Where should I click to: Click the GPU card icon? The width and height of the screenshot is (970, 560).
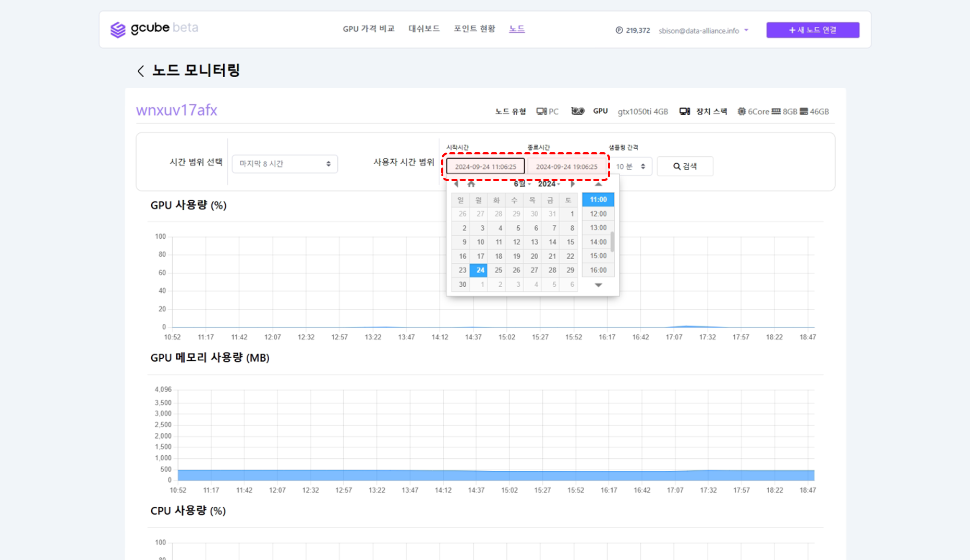coord(577,111)
